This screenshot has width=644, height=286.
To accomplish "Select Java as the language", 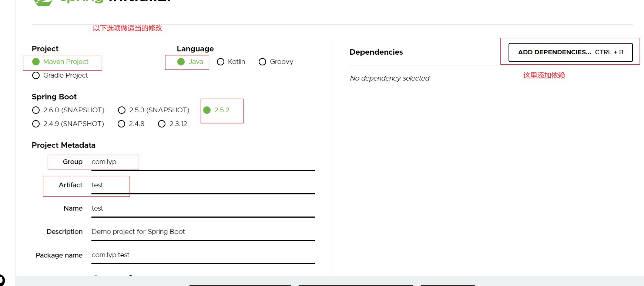I will (x=181, y=62).
